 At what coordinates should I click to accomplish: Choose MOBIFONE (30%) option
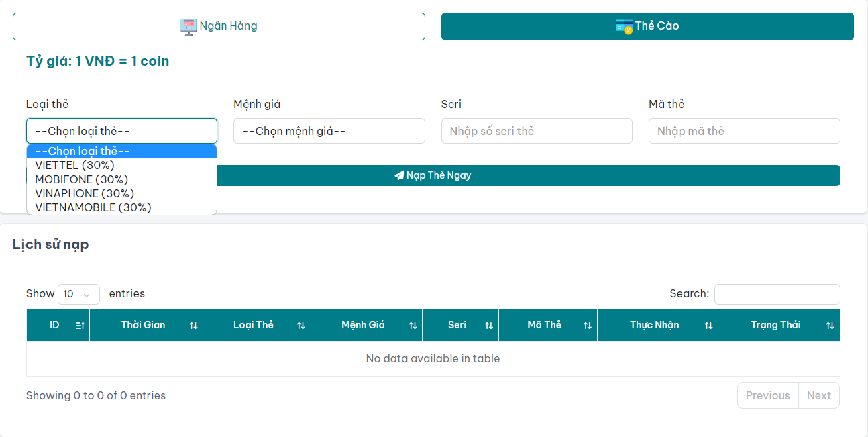tap(81, 179)
